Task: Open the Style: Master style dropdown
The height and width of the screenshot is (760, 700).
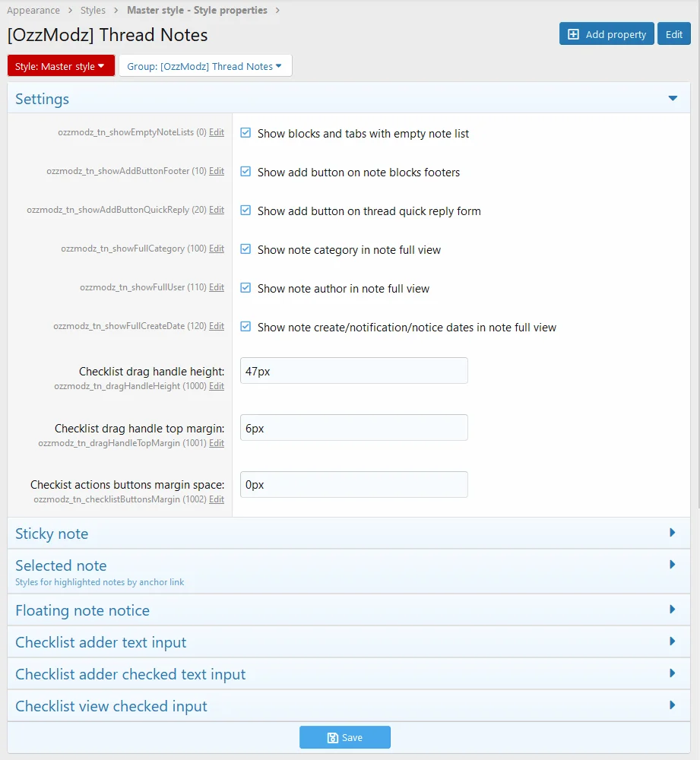Action: tap(61, 66)
